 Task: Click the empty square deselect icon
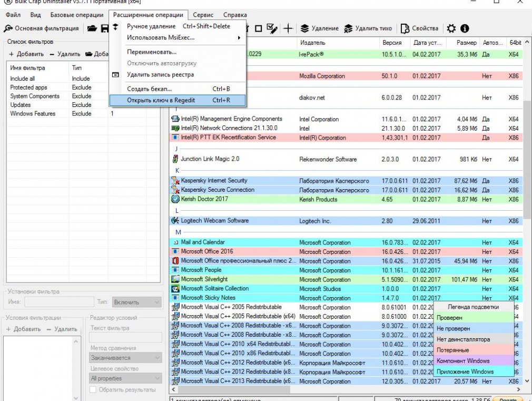tap(259, 29)
